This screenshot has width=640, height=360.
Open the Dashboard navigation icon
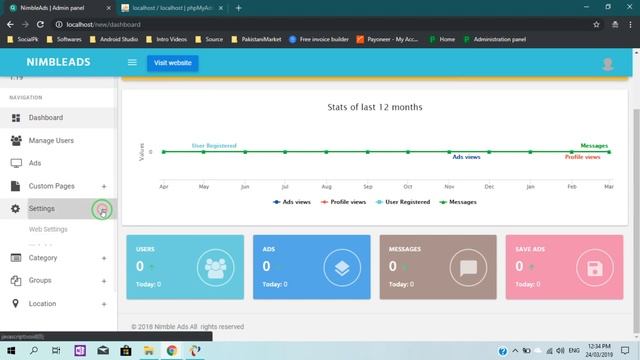(x=16, y=118)
